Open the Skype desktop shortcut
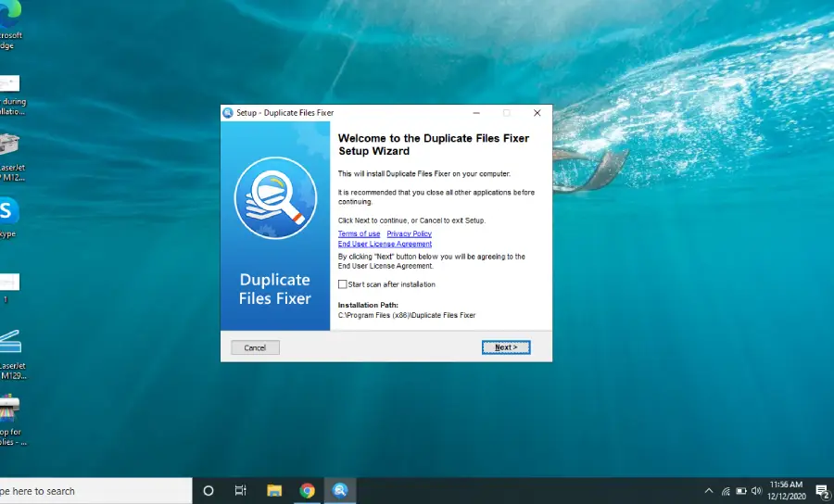The width and height of the screenshot is (834, 504). tap(8, 217)
